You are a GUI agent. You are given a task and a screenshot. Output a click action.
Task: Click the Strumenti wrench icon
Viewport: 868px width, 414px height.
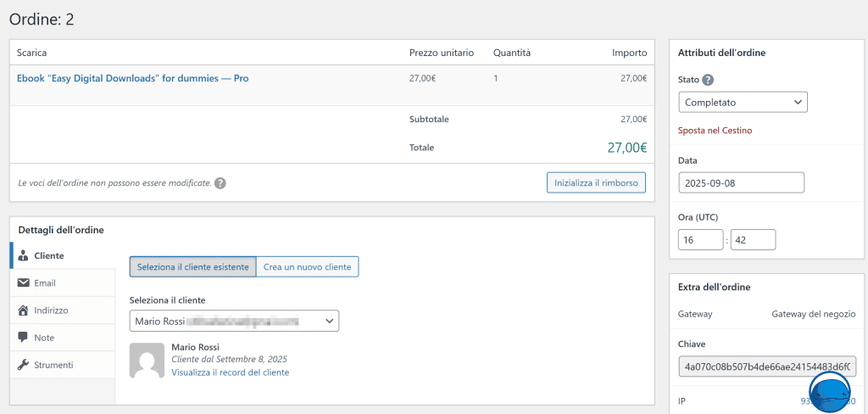pos(23,365)
